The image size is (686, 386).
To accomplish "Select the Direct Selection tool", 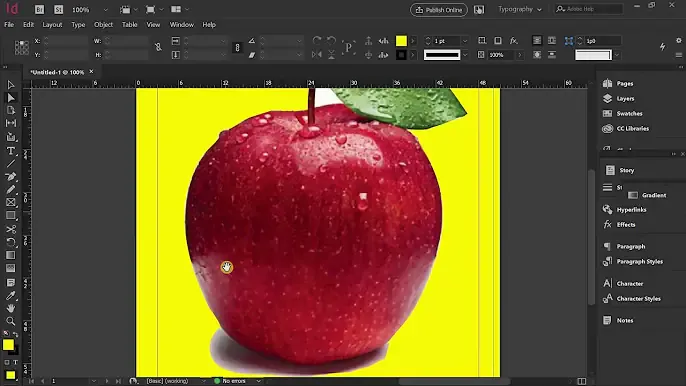I will tap(10, 98).
